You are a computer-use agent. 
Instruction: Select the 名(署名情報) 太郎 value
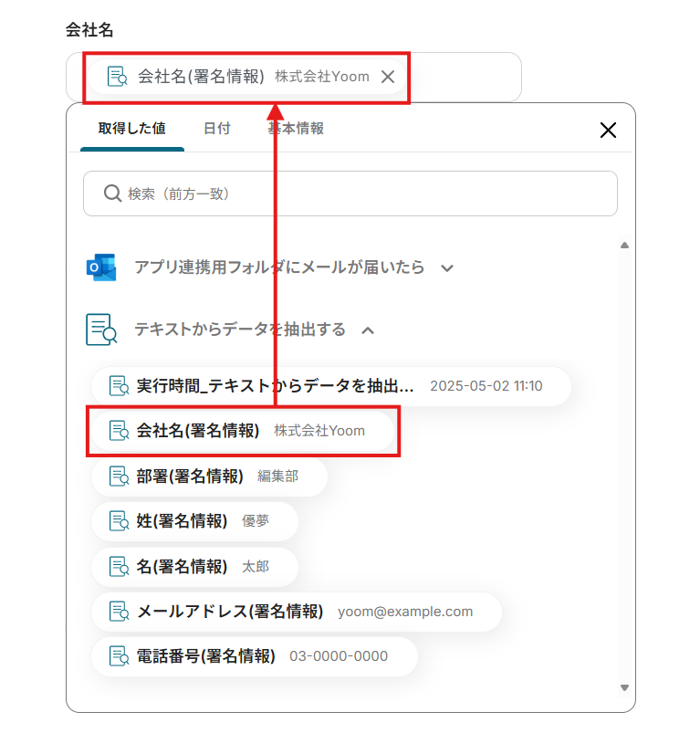[195, 567]
